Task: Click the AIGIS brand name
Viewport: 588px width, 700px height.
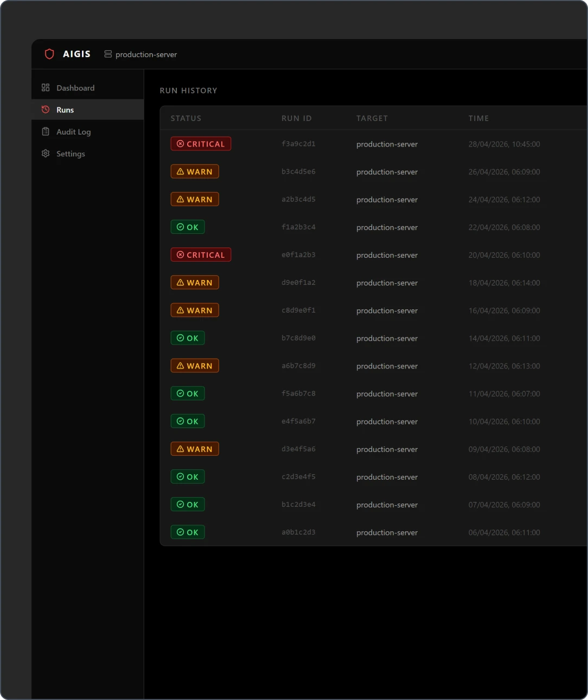Action: 76,54
